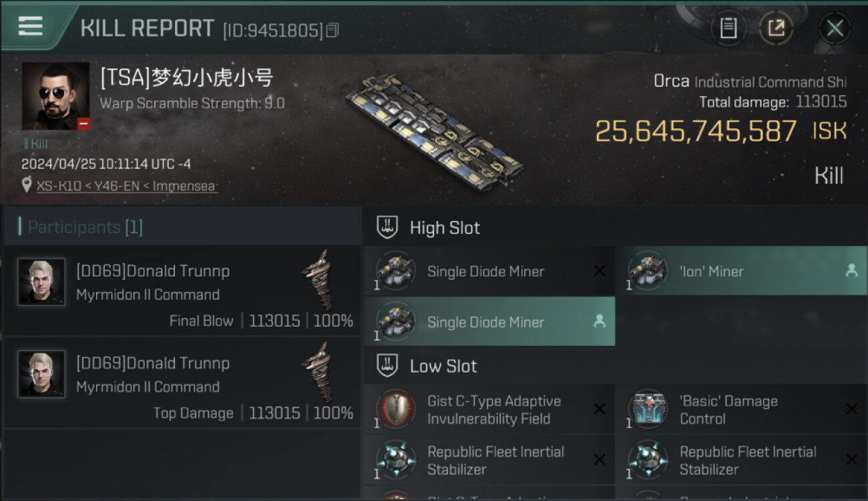The height and width of the screenshot is (501, 868).
Task: Open victim pilot portrait
Action: tap(55, 96)
